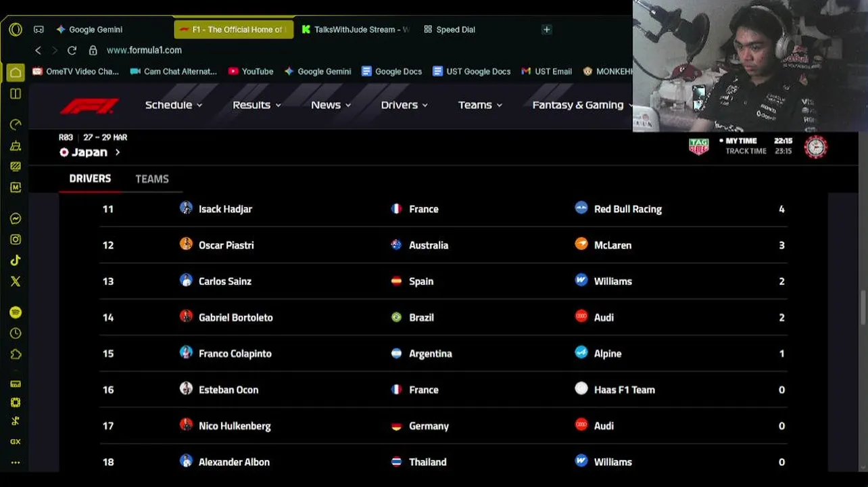
Task: Click Red Bull Racing team name
Action: [x=628, y=209]
